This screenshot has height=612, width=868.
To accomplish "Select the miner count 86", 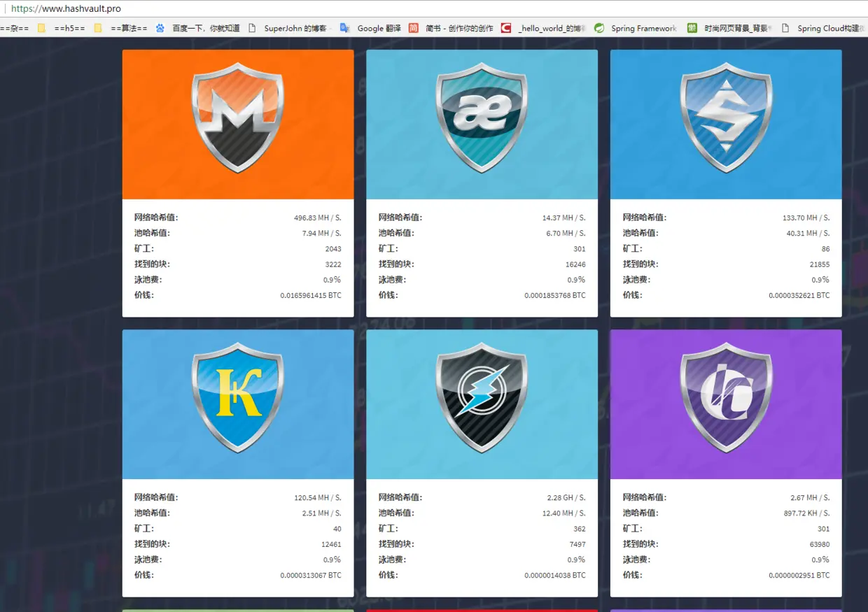I will (826, 249).
